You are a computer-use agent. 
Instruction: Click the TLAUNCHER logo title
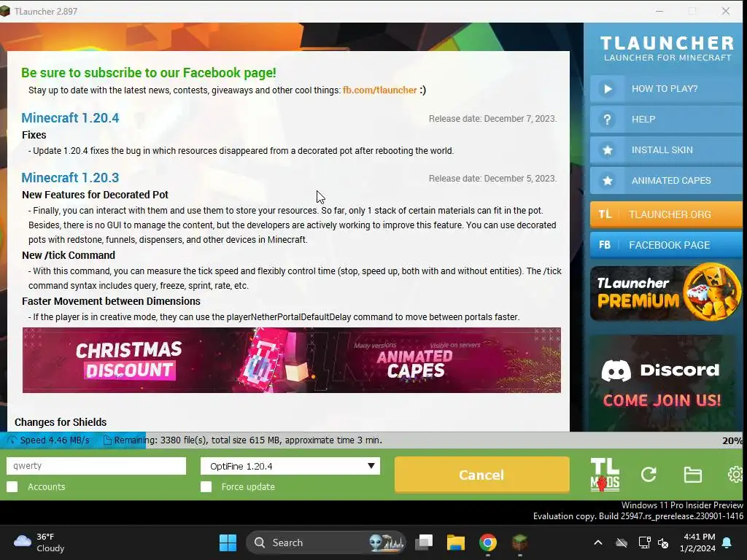[667, 43]
